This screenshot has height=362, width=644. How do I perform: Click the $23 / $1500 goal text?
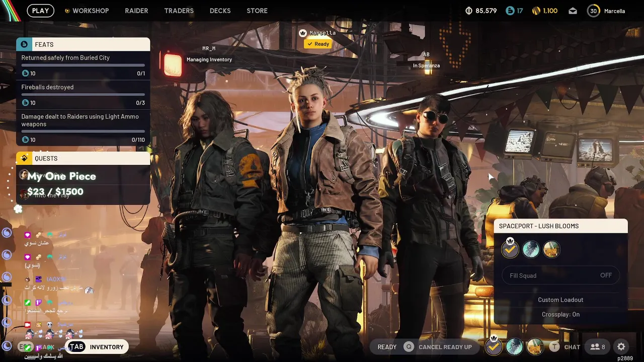click(x=55, y=192)
